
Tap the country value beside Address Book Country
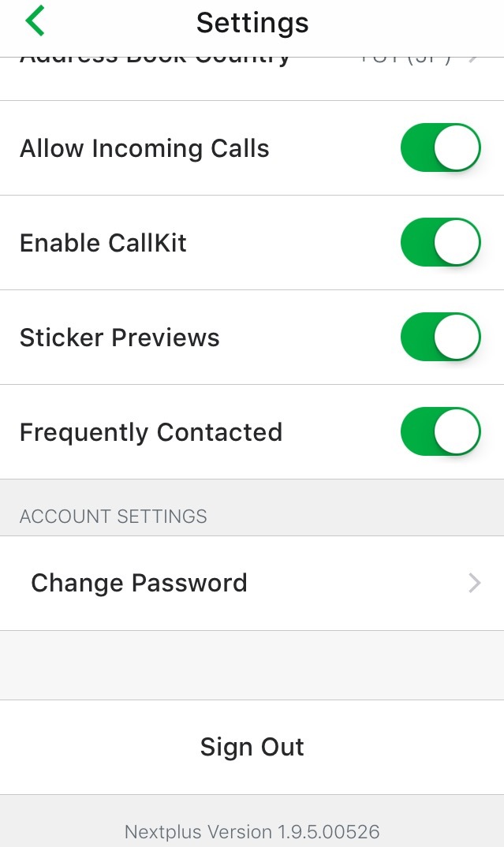406,60
